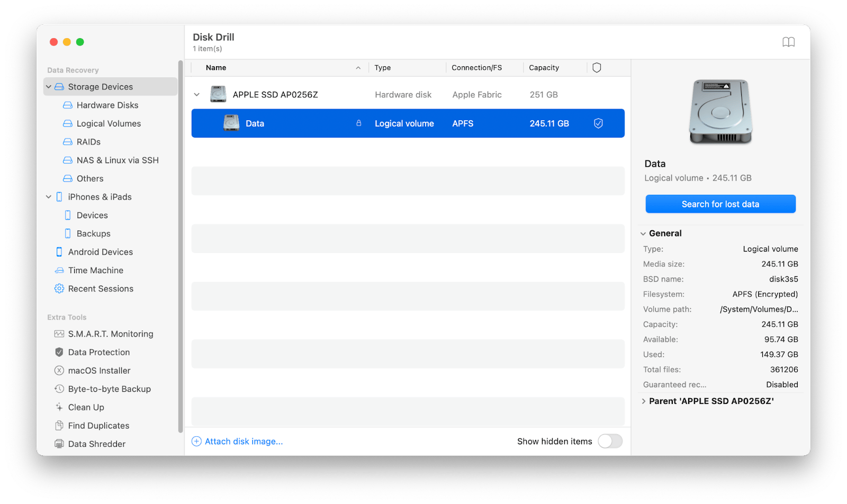Toggle Show hidden items switch
This screenshot has height=504, width=847.
tap(610, 442)
